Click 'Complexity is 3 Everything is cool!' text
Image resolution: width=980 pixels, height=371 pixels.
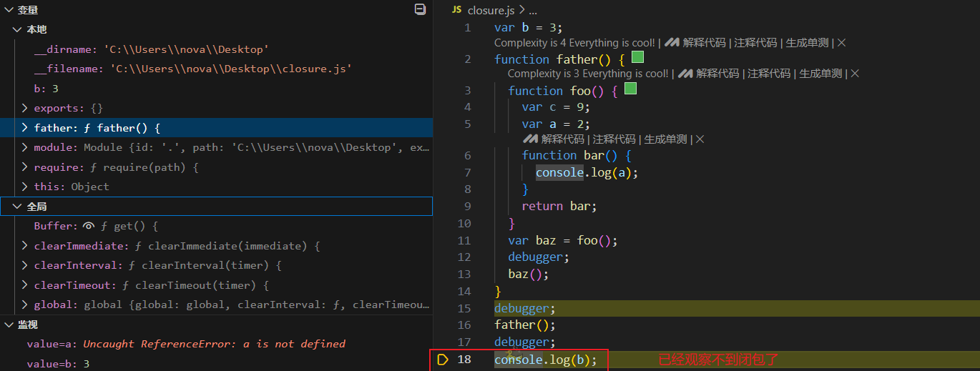pos(588,74)
